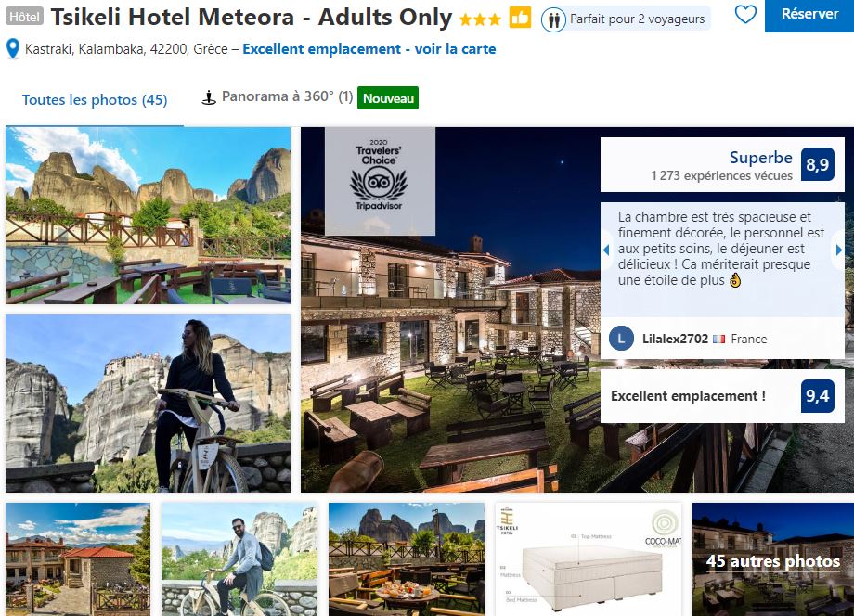Open Excellent emplacement - voir la carte link
This screenshot has width=854, height=616.
pyautogui.click(x=369, y=49)
